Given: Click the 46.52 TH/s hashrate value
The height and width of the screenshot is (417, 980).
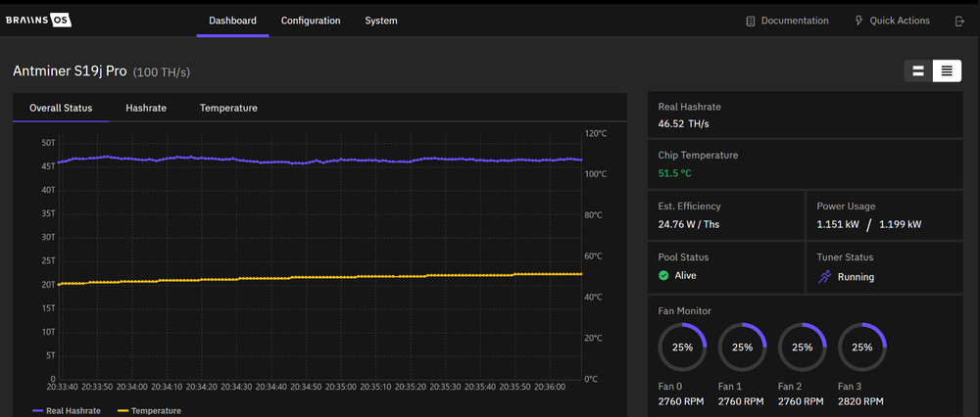Looking at the screenshot, I should coord(684,123).
